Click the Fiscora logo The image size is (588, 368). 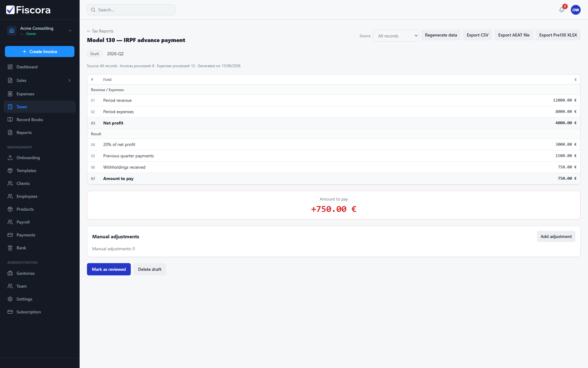(x=28, y=10)
